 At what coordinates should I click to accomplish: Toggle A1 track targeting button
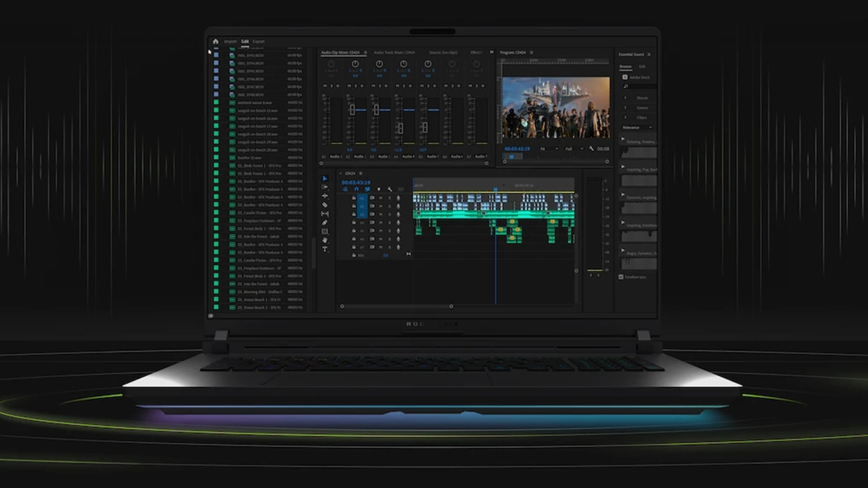(x=363, y=198)
